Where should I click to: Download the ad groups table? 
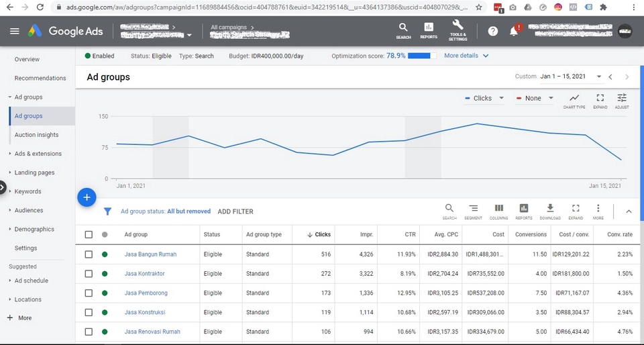pyautogui.click(x=550, y=212)
